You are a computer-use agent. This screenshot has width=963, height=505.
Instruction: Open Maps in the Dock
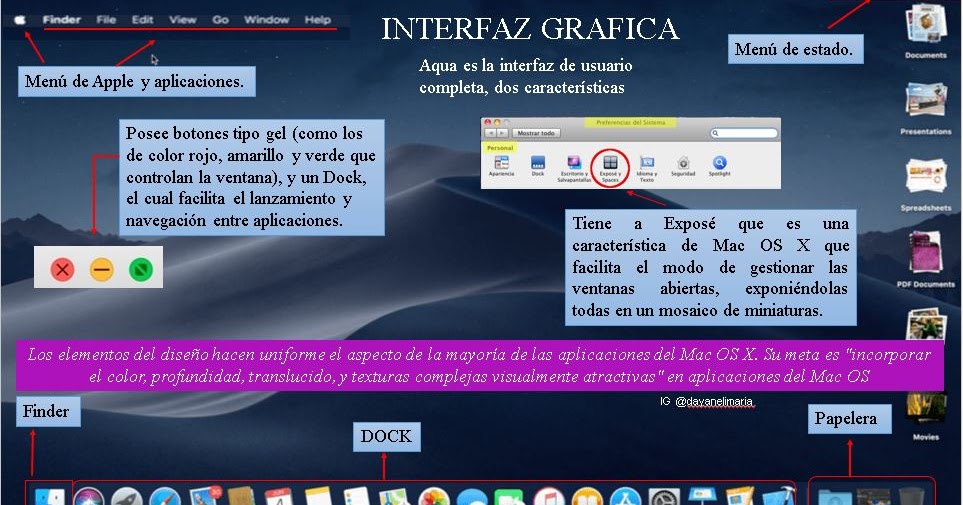pos(394,495)
